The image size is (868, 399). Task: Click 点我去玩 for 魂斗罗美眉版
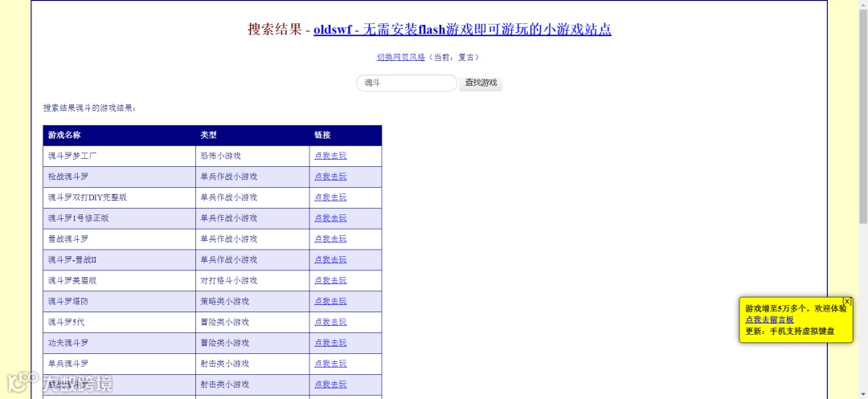coord(330,281)
